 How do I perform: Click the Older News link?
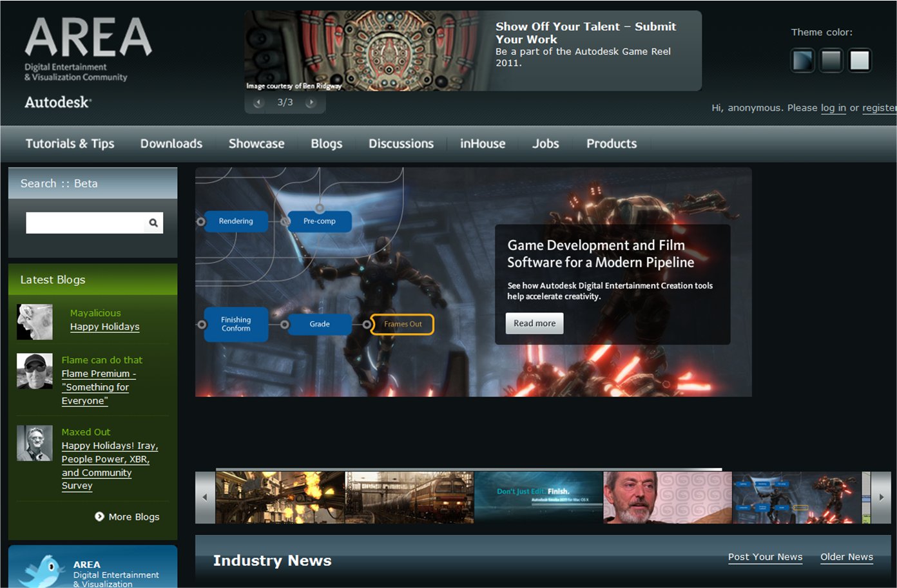(847, 557)
